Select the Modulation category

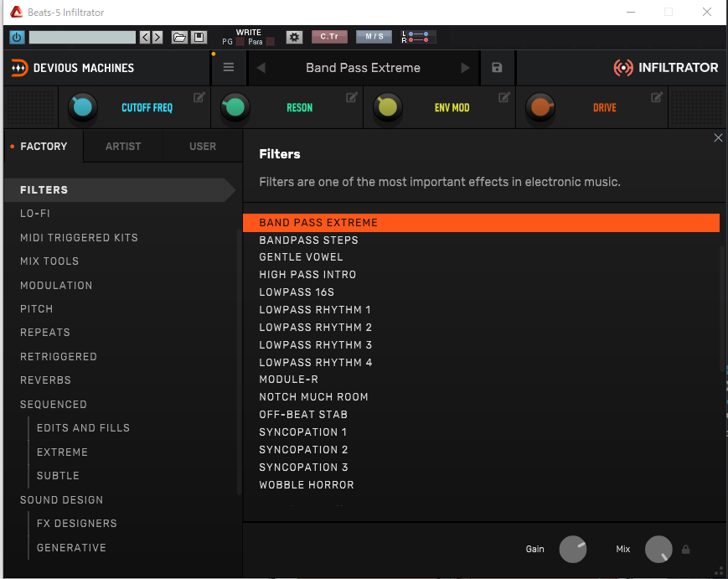pos(56,286)
